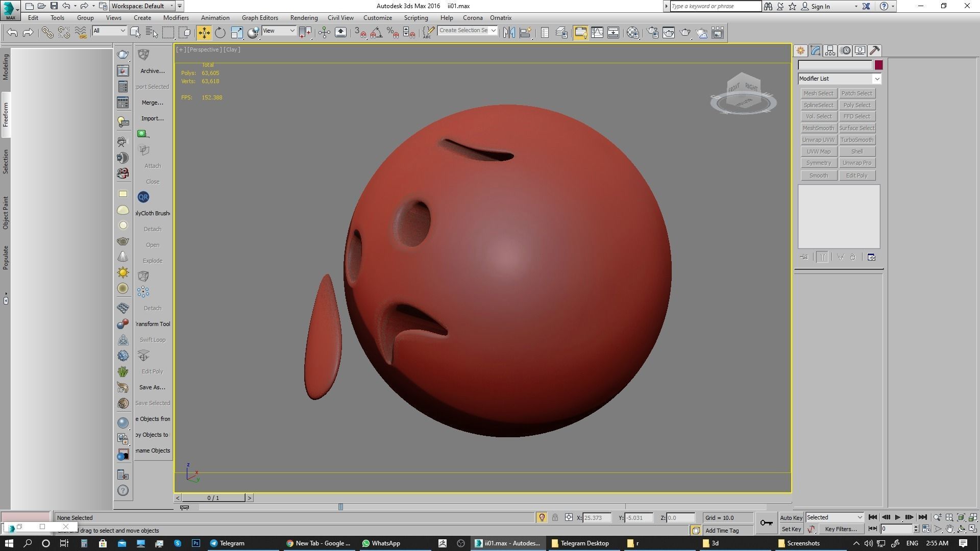Click the object color swatch

coord(878,65)
